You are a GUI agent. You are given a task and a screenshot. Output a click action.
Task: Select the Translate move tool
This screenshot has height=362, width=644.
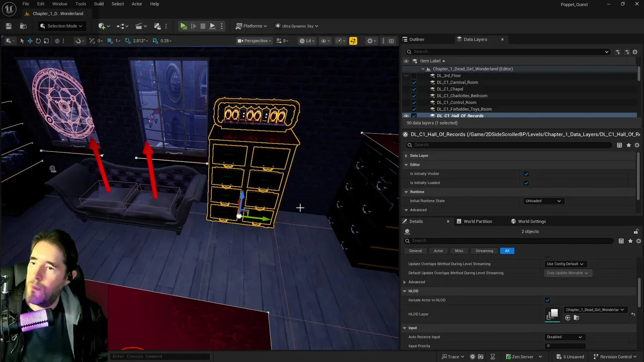30,41
